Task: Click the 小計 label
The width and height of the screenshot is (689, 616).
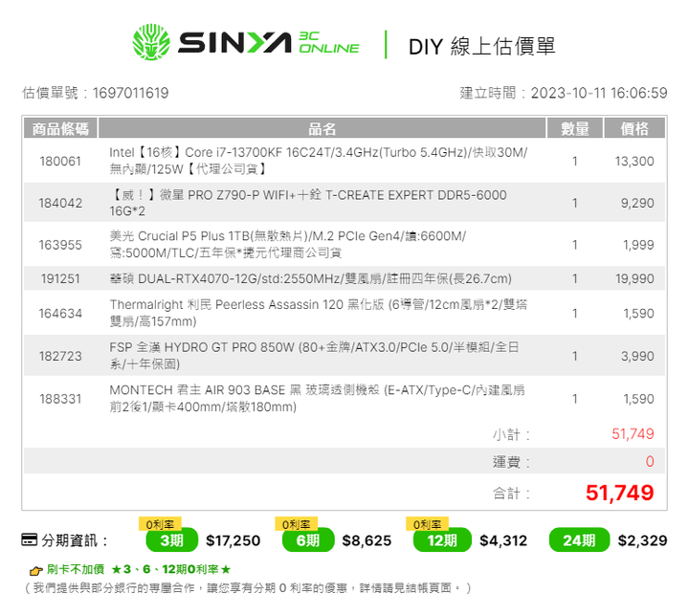Action: tap(511, 435)
